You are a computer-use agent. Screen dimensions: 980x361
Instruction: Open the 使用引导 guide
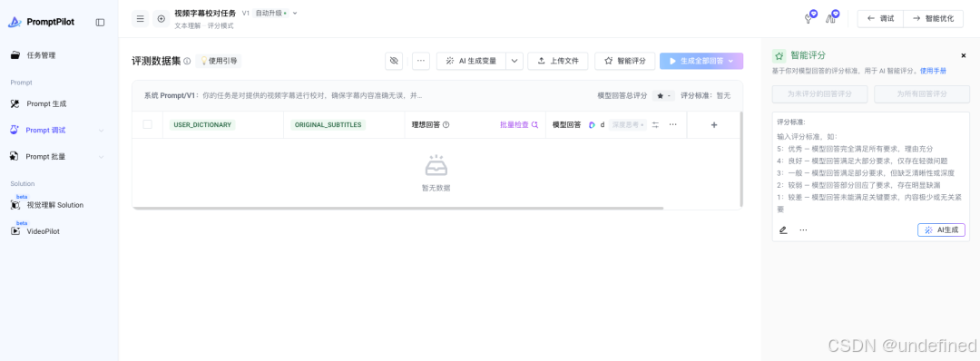coord(218,61)
